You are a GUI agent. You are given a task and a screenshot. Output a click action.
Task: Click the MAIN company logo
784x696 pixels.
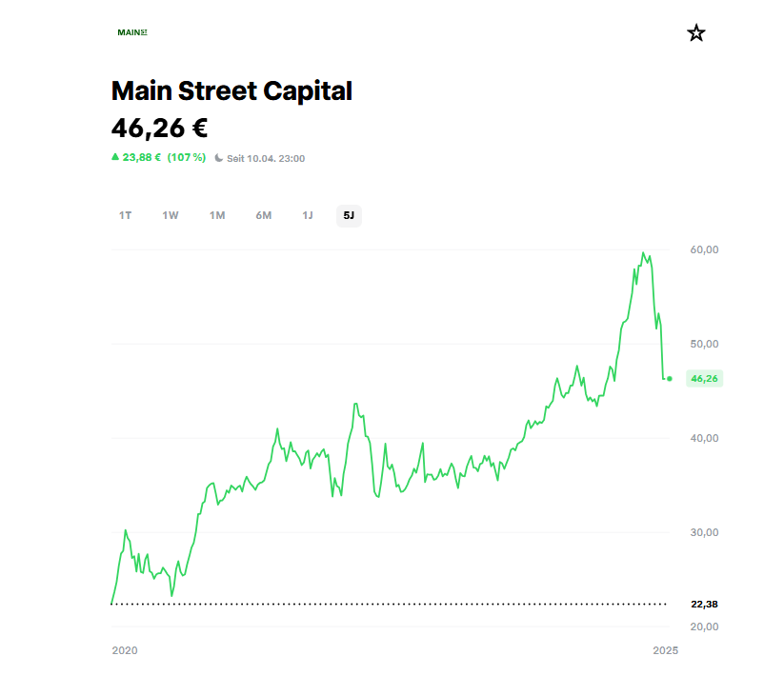pyautogui.click(x=132, y=32)
